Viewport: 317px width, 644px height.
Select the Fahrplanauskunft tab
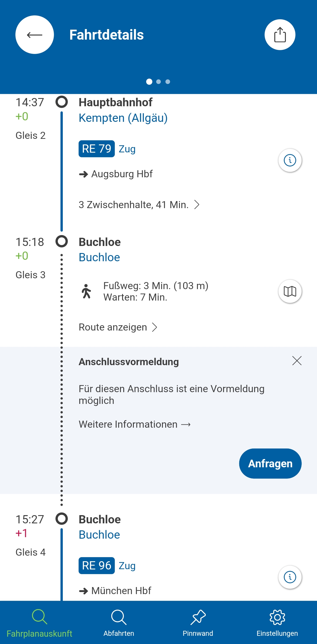click(x=39, y=622)
